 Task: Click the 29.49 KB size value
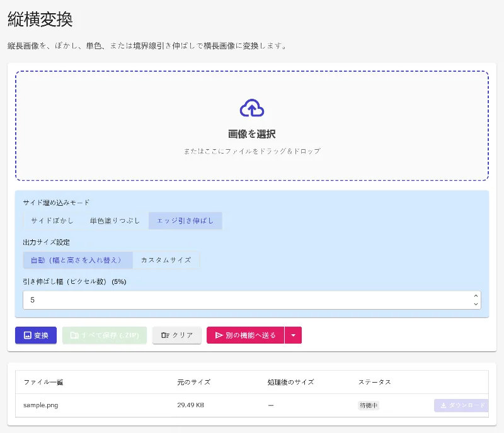coord(191,405)
